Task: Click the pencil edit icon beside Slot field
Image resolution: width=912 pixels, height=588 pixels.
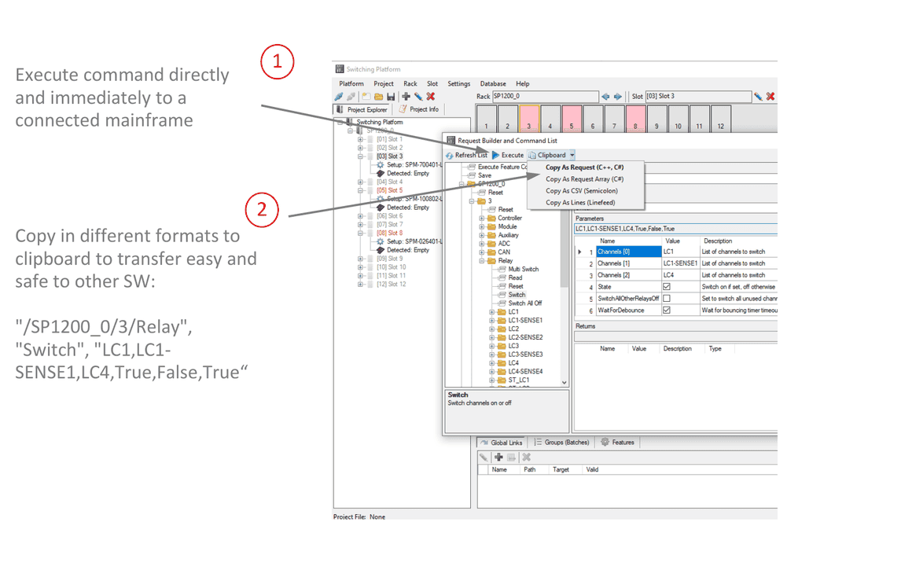Action: point(758,97)
